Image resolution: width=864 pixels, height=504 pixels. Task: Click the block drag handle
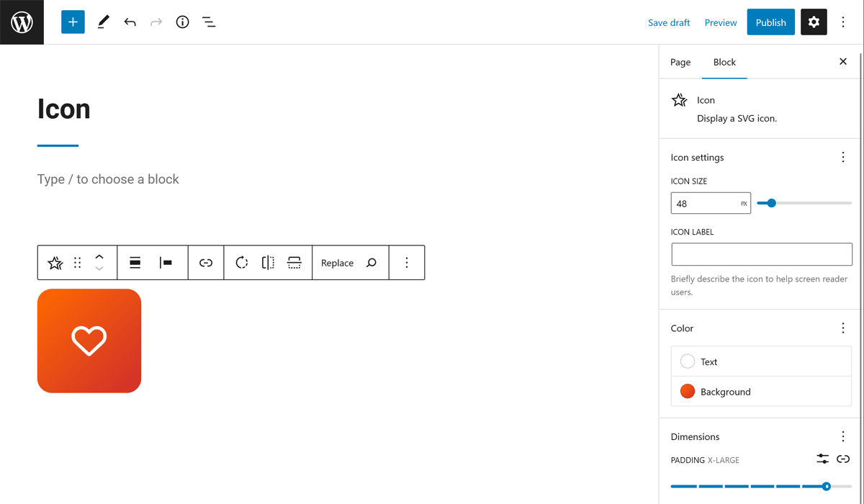pyautogui.click(x=78, y=263)
